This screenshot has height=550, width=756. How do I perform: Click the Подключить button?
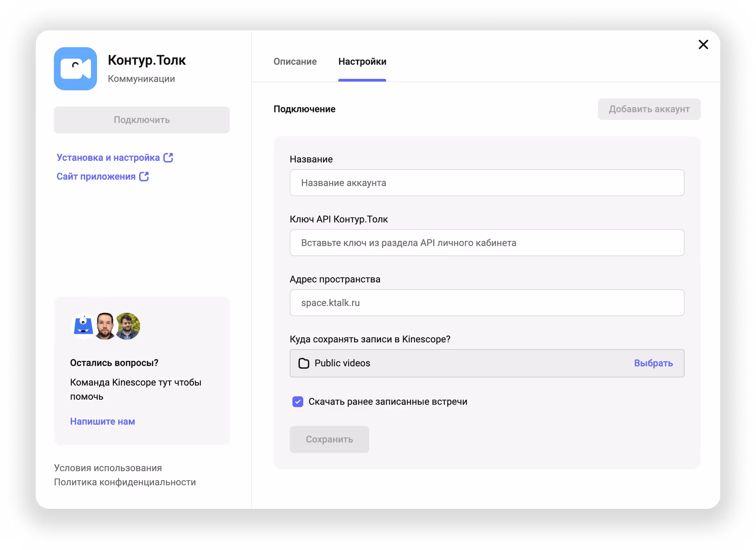pyautogui.click(x=142, y=120)
